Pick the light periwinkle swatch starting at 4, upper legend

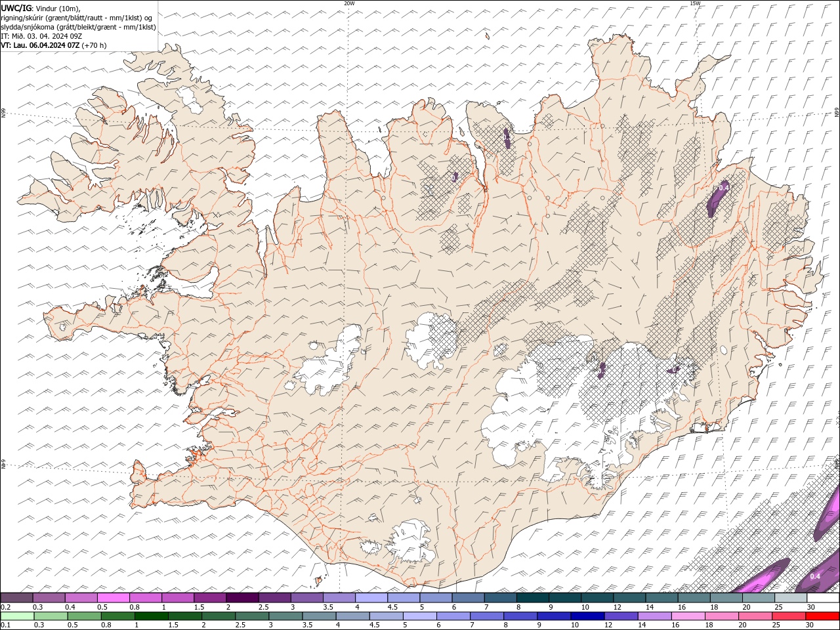pos(371,598)
